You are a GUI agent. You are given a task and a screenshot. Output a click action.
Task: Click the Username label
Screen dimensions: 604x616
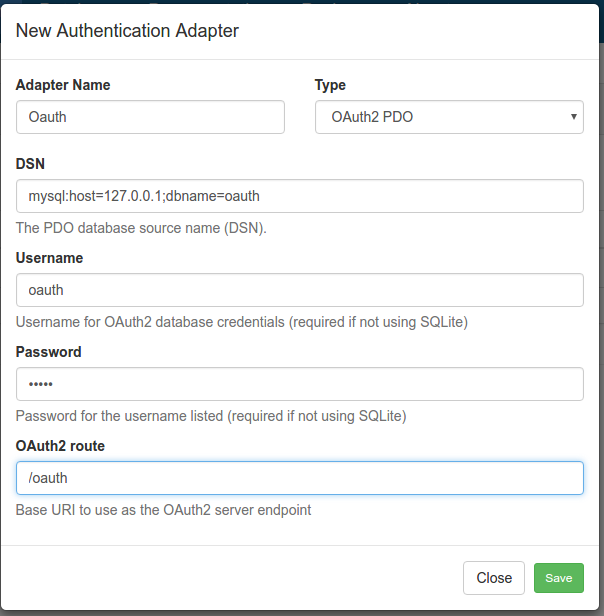(50, 258)
